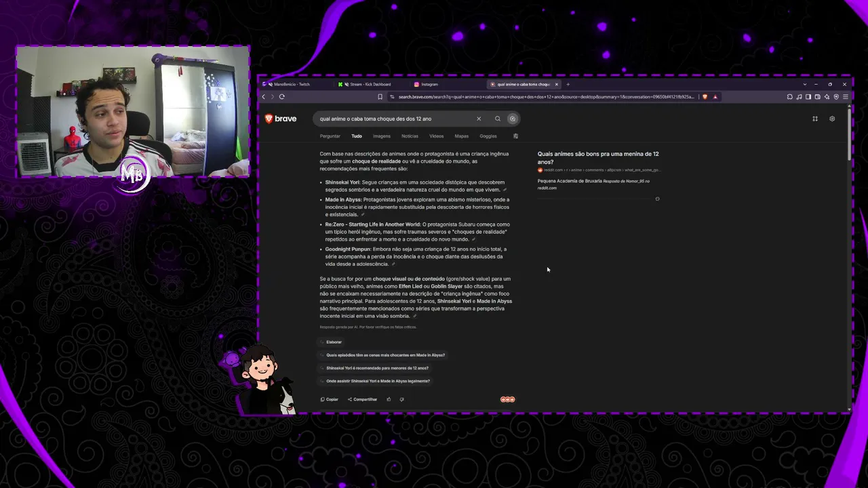Open the Brave VPN shield icon

836,97
